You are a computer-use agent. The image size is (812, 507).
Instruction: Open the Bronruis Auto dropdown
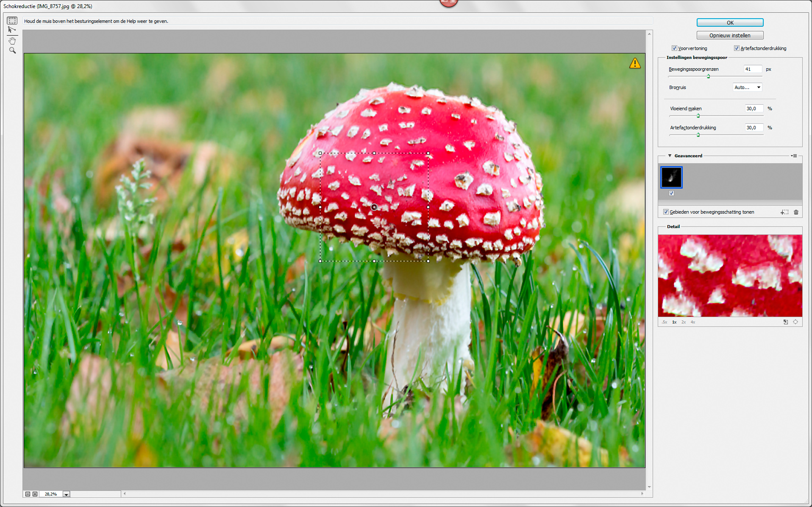(748, 87)
